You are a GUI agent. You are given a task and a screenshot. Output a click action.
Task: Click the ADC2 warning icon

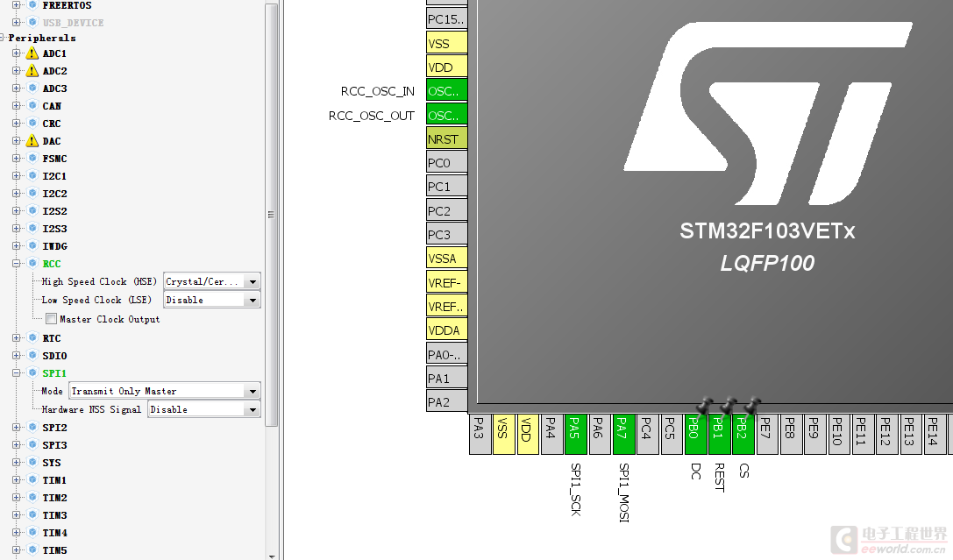[x=32, y=71]
